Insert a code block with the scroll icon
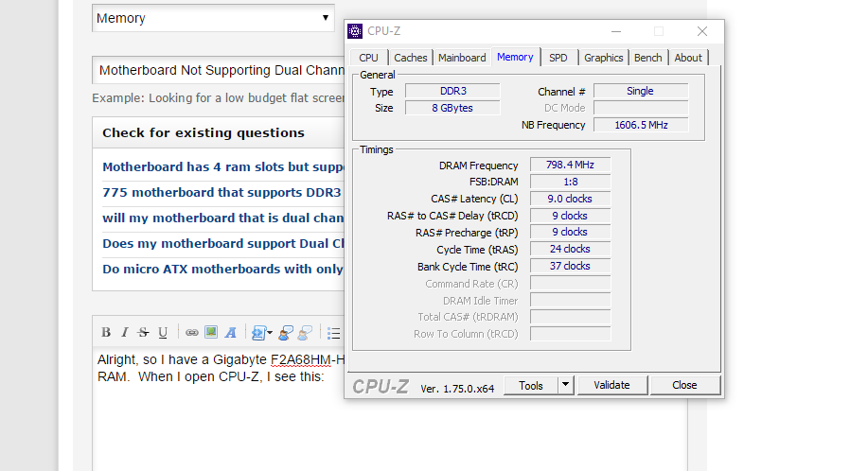Image resolution: width=868 pixels, height=471 pixels. click(x=258, y=332)
